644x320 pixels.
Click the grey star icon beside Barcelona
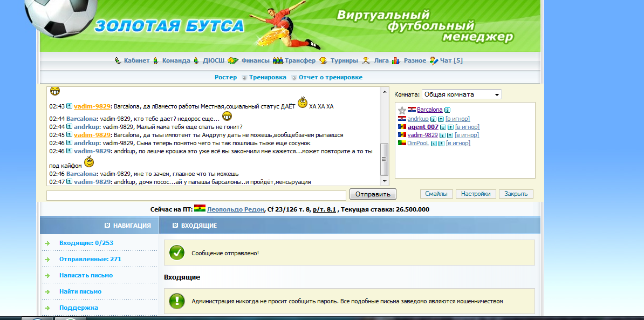point(402,110)
